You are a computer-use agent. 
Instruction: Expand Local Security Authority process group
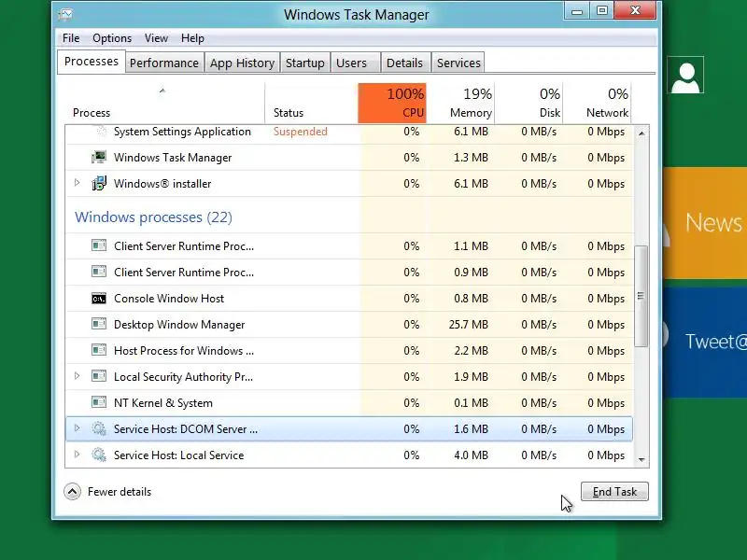[77, 376]
